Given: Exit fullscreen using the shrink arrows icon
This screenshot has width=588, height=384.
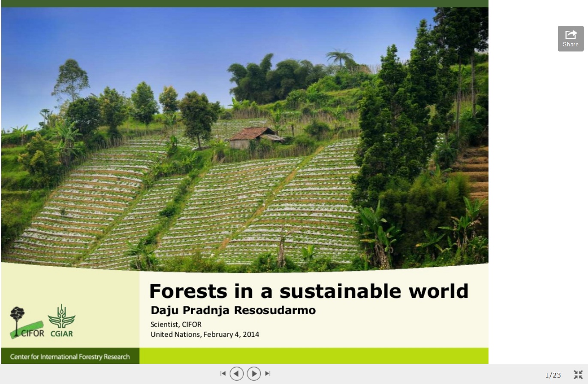Looking at the screenshot, I should [x=578, y=374].
